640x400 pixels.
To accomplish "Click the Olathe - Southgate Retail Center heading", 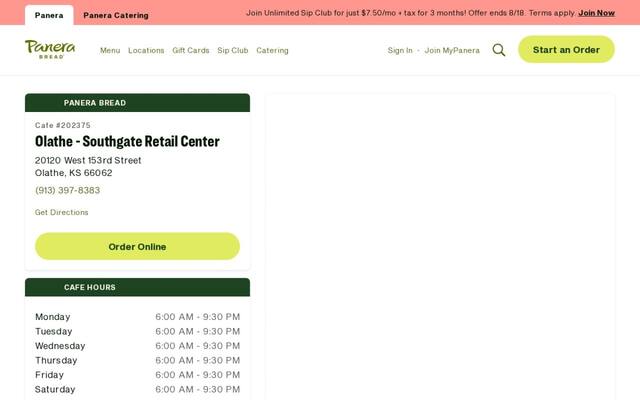I will 127,141.
